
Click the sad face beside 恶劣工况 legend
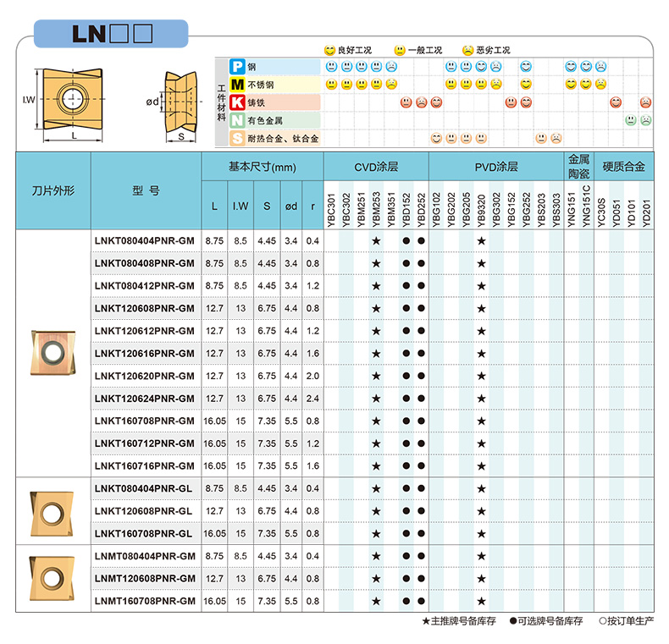click(468, 50)
